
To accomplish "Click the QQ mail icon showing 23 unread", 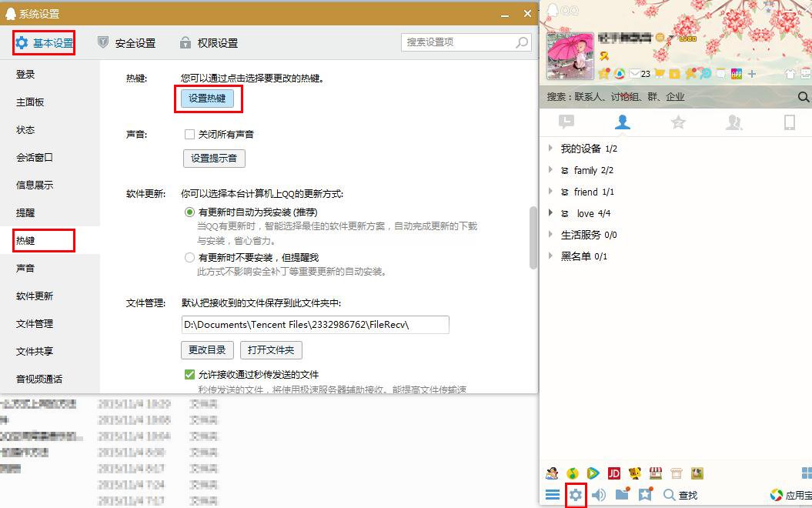I will click(634, 73).
